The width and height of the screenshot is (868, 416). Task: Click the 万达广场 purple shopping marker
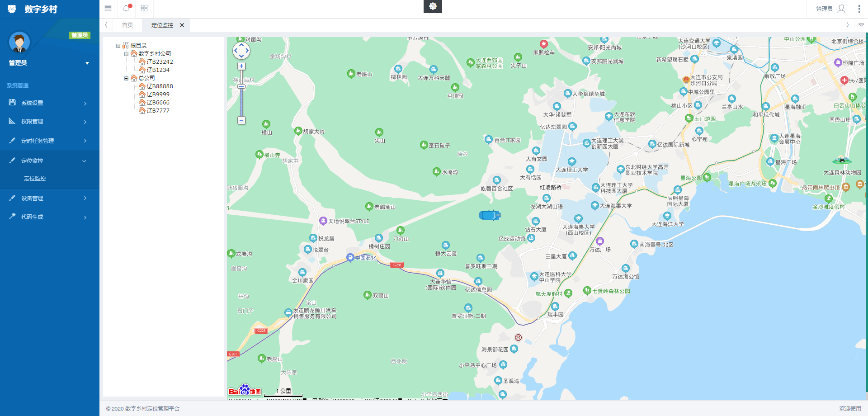600,241
